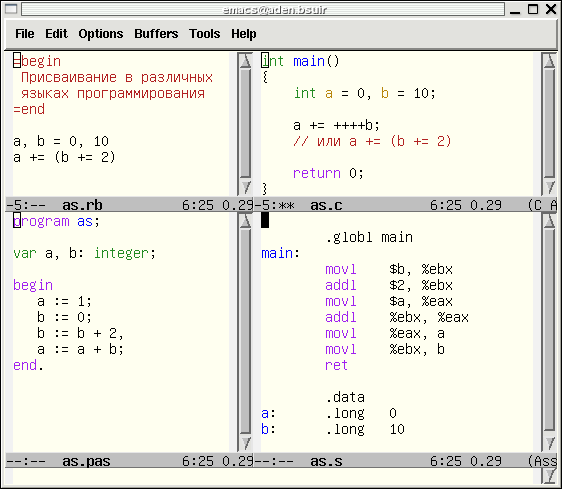The width and height of the screenshot is (562, 489).
Task: Click the as.s buffer name in mode line
Action: pos(326,461)
